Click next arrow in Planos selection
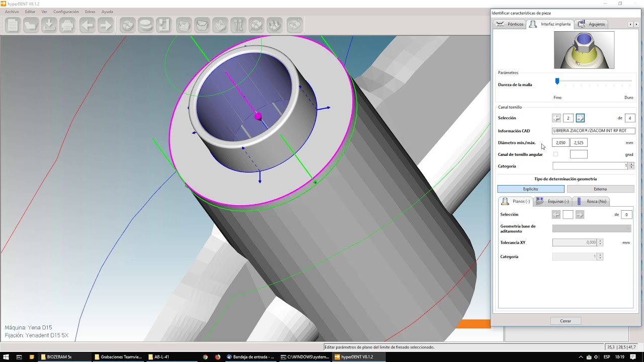Image resolution: width=644 pixels, height=362 pixels. (580, 215)
